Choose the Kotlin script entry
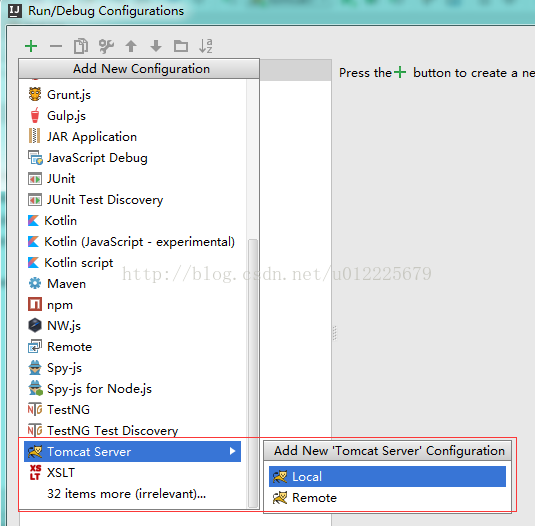Viewport: 535px width, 526px height. (132, 263)
